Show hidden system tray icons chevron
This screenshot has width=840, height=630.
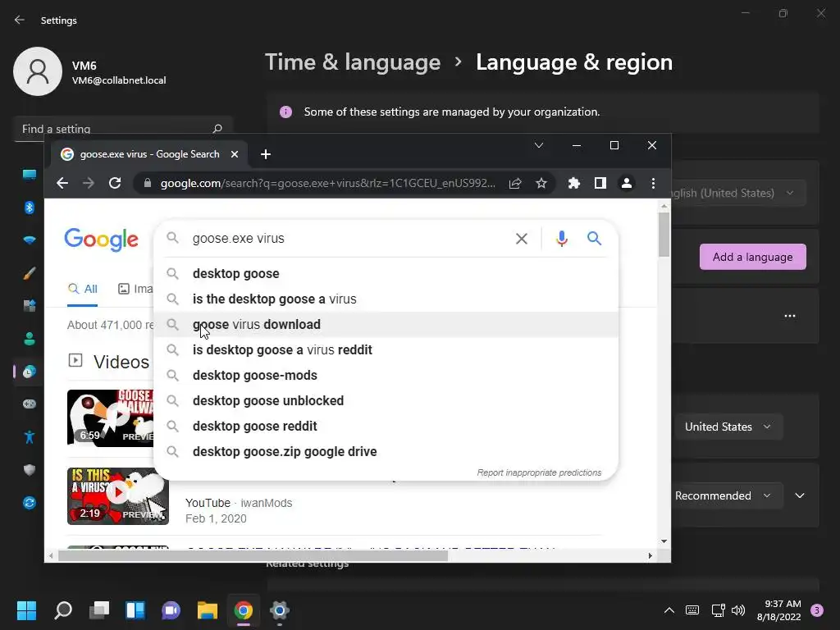[x=669, y=610]
